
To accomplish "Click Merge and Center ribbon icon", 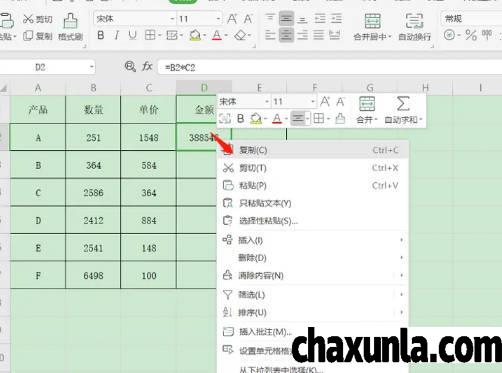I will point(372,21).
